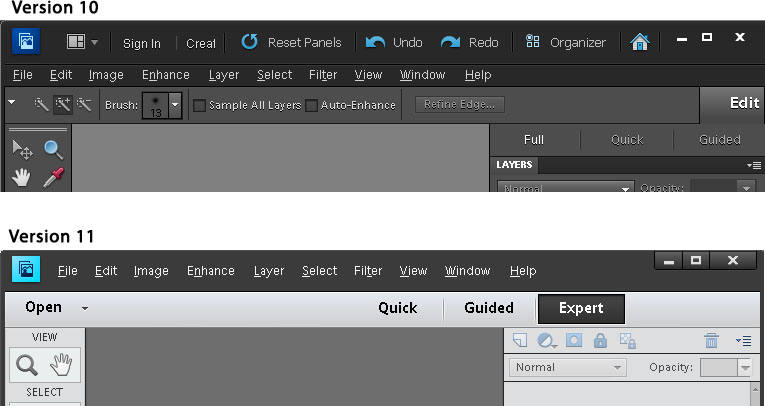This screenshot has width=765, height=406.
Task: Select Add to Selection mode icon
Action: pyautogui.click(x=63, y=104)
